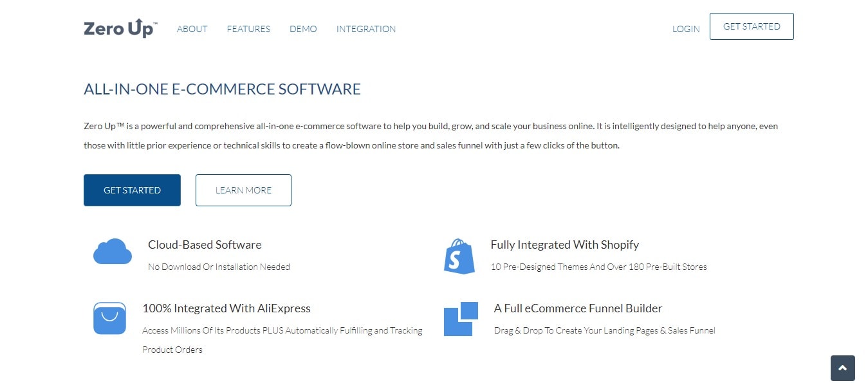Viewport: 868px width, 383px height.
Task: Click 'No Download Or Installation Needed' text
Action: coord(219,267)
